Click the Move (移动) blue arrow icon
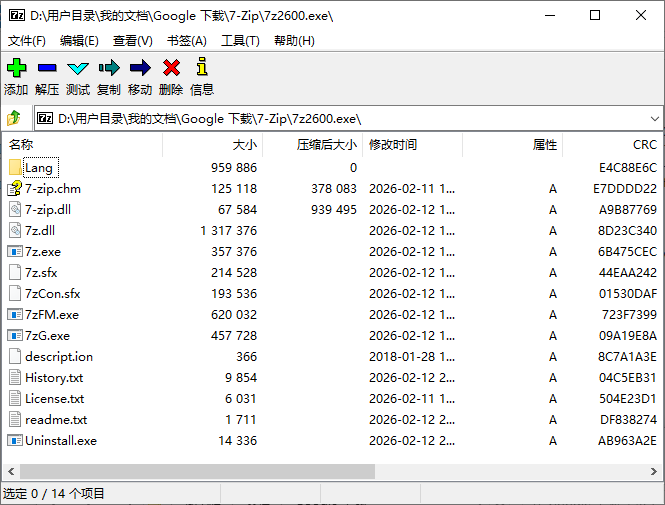Screen dimensions: 665x505 point(140,68)
